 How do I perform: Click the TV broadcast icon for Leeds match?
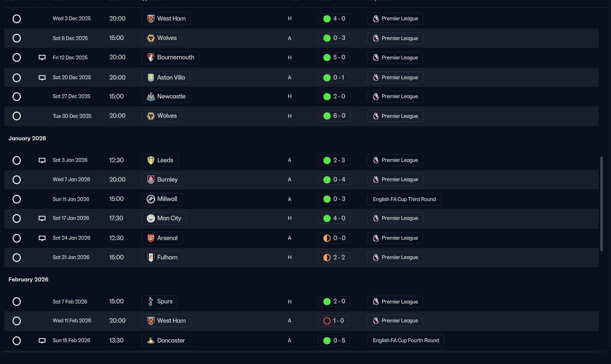pos(42,160)
